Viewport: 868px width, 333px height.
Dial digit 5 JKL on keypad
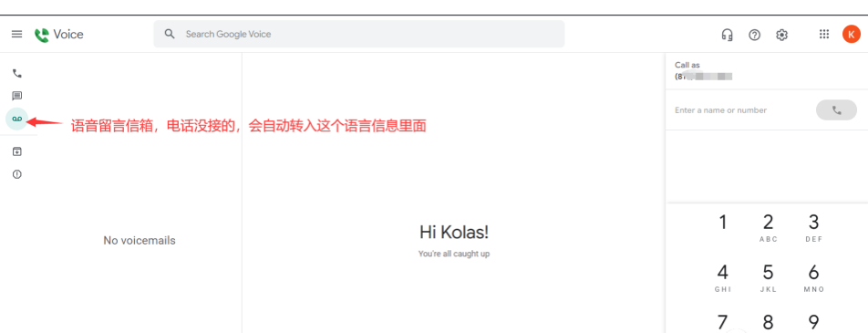pos(769,278)
